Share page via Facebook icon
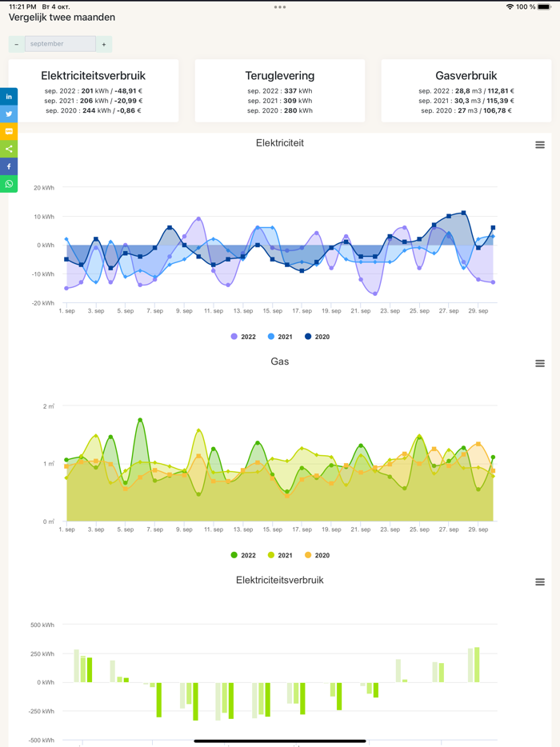Image resolution: width=560 pixels, height=747 pixels. click(x=9, y=166)
